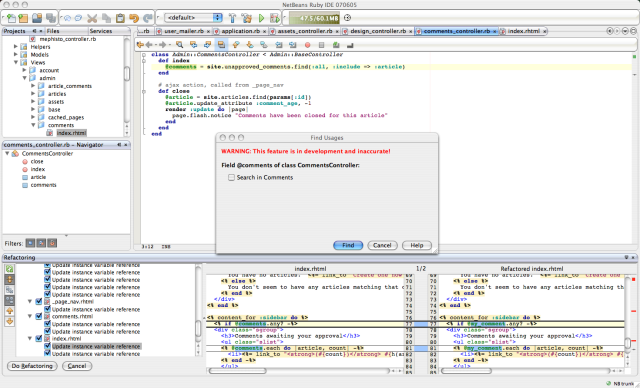Open the <default> configuration dropdown
Screen dimensions: 640x388
point(193,18)
